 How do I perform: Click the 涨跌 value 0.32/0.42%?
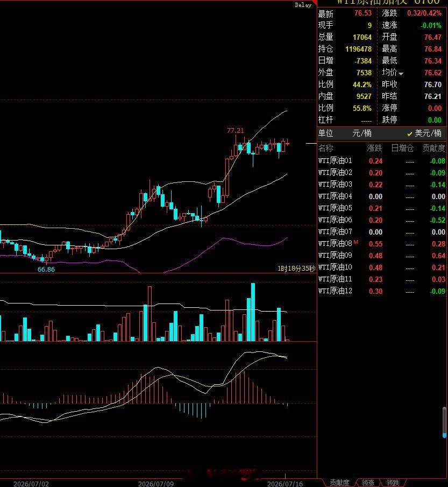[424, 13]
